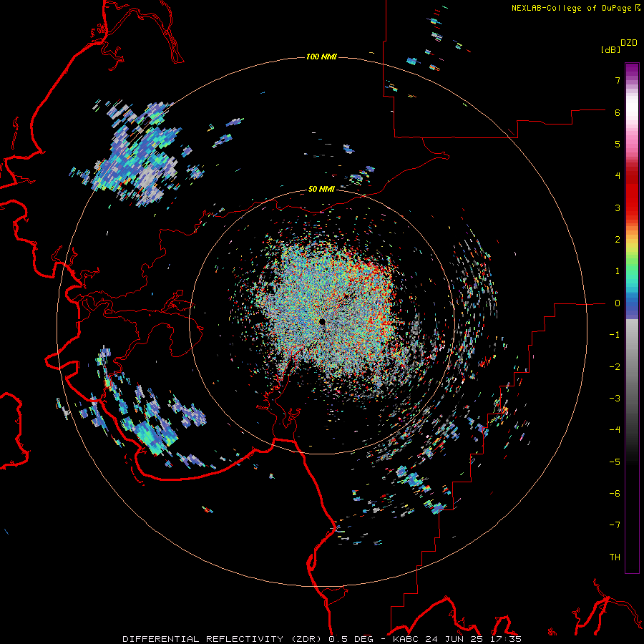This screenshot has height=644, width=644.
Task: Click the -1 value on the color scale
Action: (x=615, y=335)
